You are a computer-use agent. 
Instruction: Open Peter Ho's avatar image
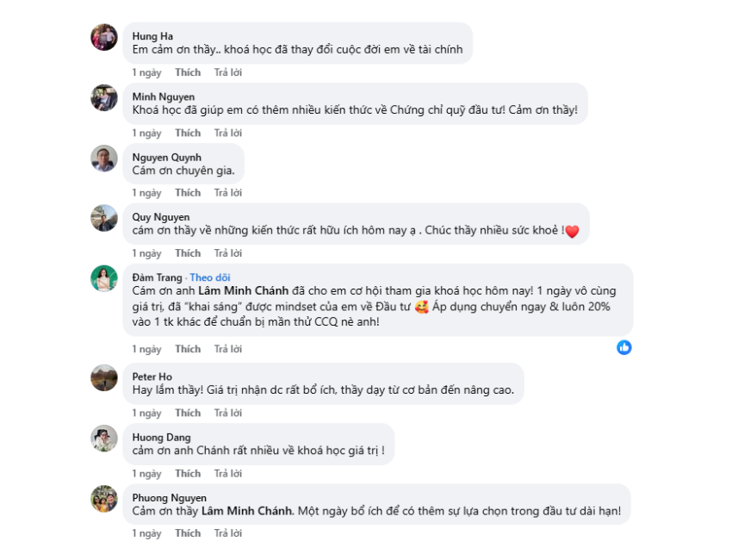coord(104,377)
